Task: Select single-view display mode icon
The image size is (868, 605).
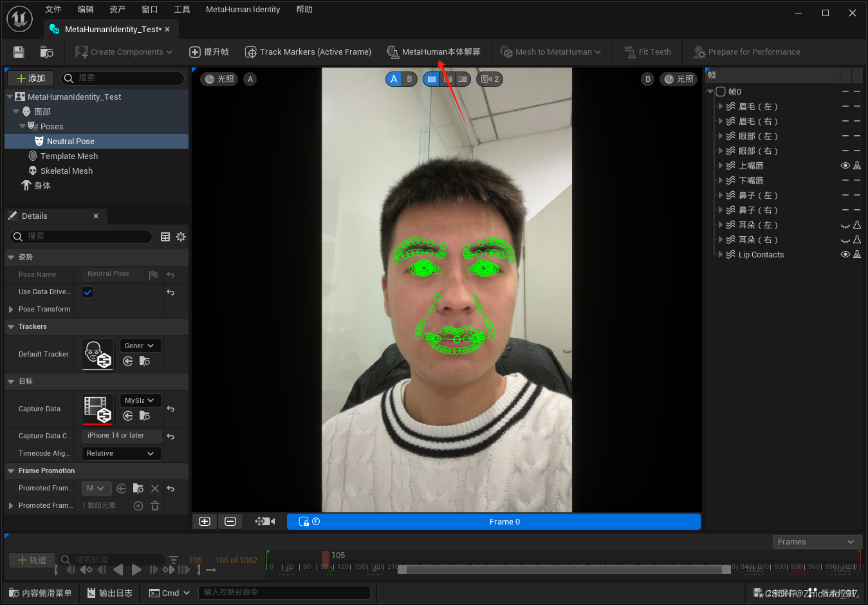Action: 432,79
